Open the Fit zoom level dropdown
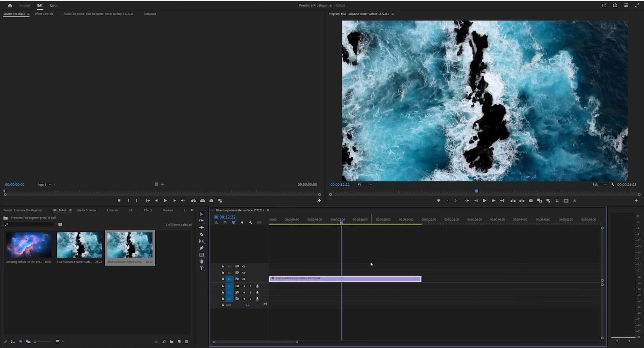 pyautogui.click(x=364, y=184)
